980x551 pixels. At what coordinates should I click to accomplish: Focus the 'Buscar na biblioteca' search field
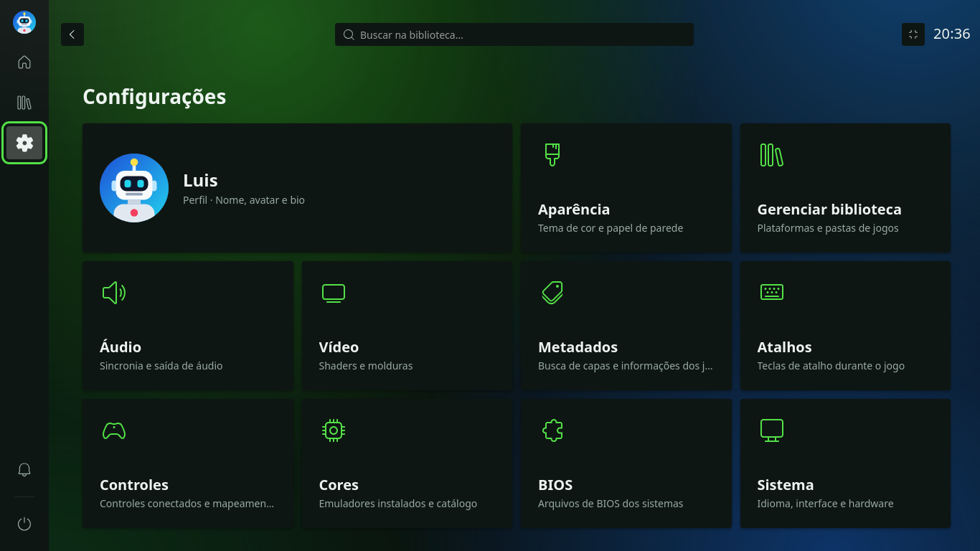[x=514, y=34]
